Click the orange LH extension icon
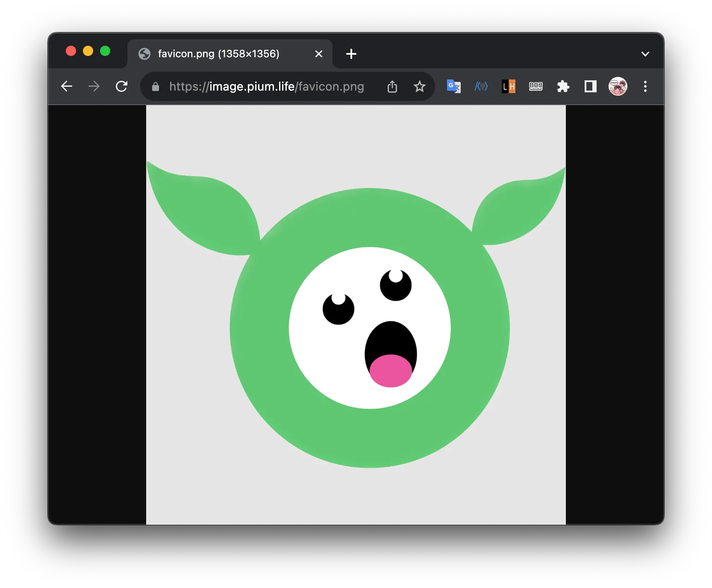The width and height of the screenshot is (712, 588). click(x=508, y=86)
